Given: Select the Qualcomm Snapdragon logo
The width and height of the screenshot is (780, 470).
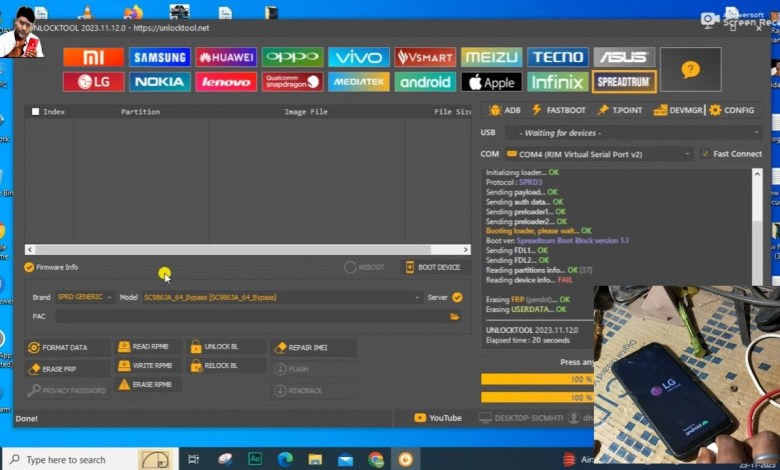Looking at the screenshot, I should coord(292,82).
